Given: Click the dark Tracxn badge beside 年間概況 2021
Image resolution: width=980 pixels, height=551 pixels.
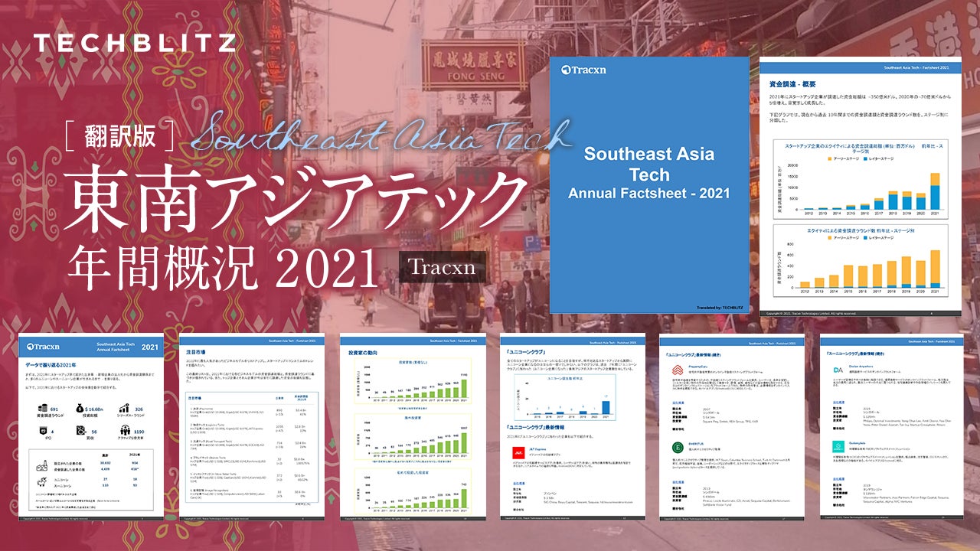Looking at the screenshot, I should click(x=443, y=267).
